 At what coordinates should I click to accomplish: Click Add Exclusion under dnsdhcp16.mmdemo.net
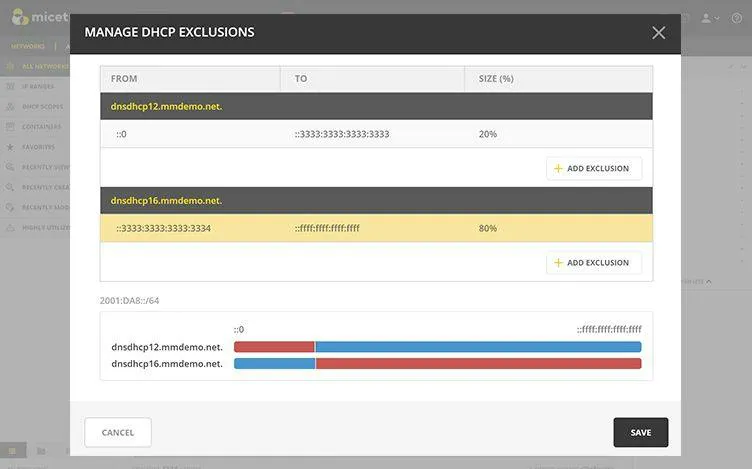coord(594,263)
